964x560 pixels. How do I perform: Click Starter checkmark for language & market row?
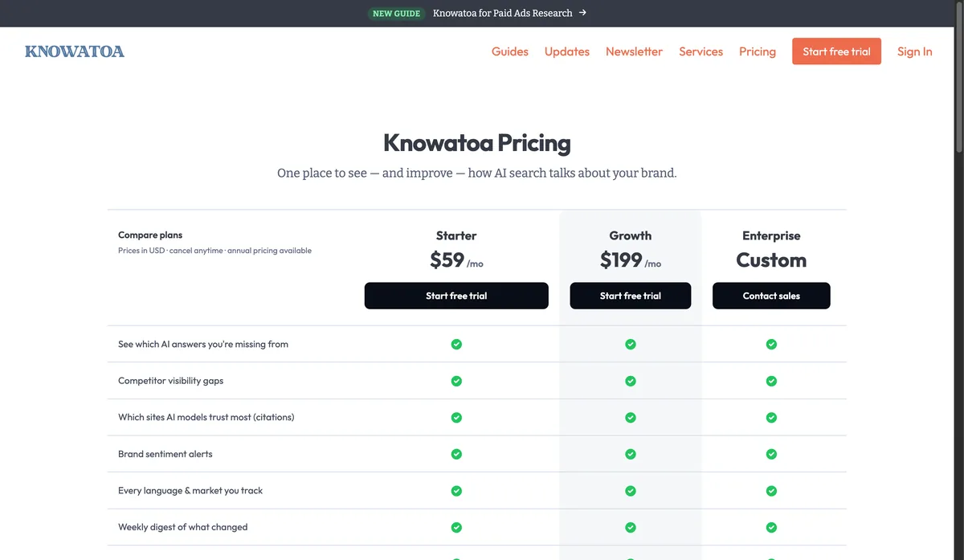tap(456, 491)
